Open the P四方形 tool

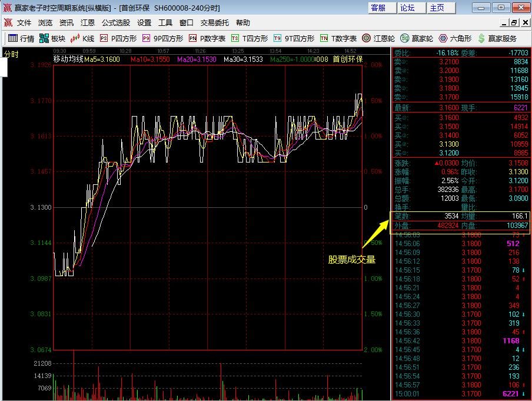[x=118, y=38]
